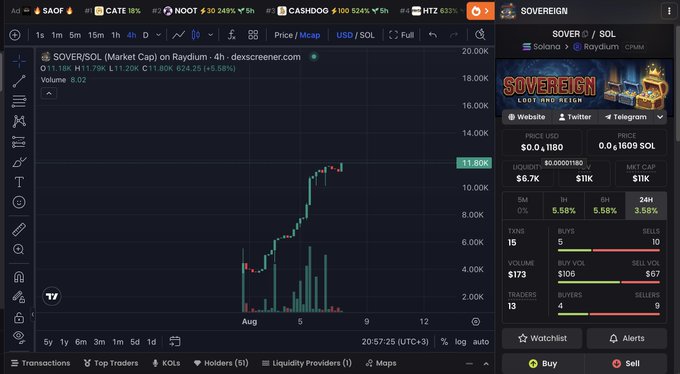Open the SOVEREIGN three-dot menu
This screenshot has width=680, height=374.
pyautogui.click(x=669, y=11)
